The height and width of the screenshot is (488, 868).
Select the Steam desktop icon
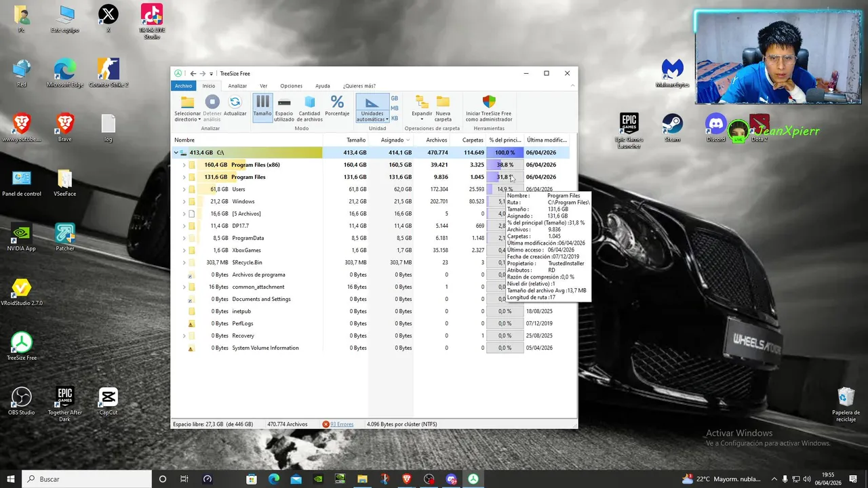[x=672, y=127]
